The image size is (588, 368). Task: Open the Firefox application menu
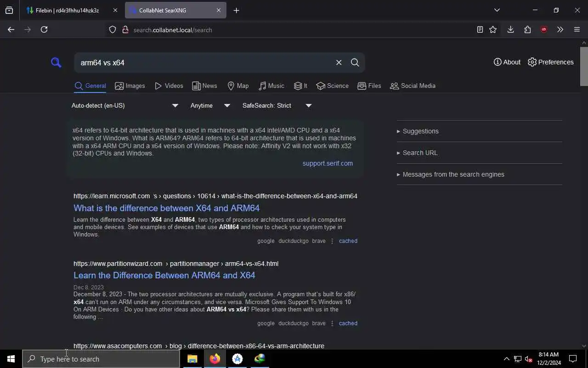pyautogui.click(x=577, y=29)
